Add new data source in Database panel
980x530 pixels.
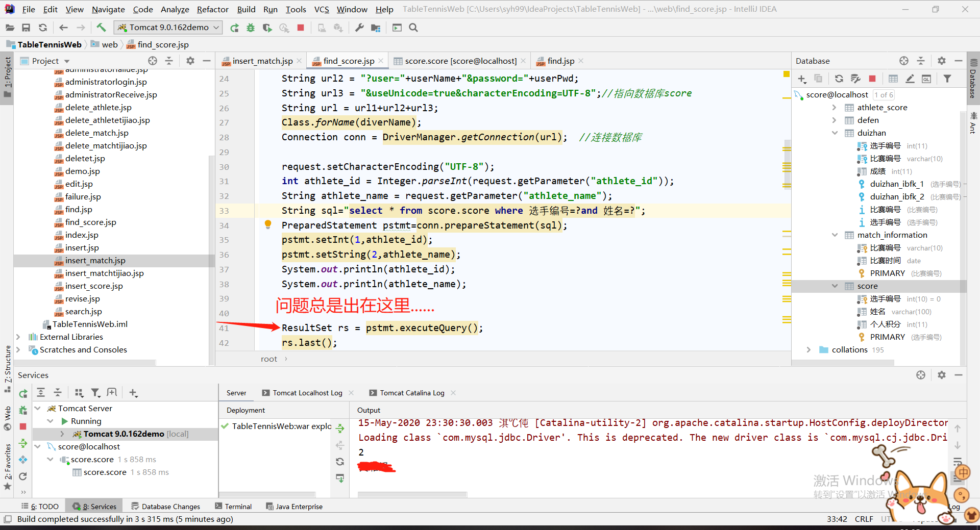[802, 79]
